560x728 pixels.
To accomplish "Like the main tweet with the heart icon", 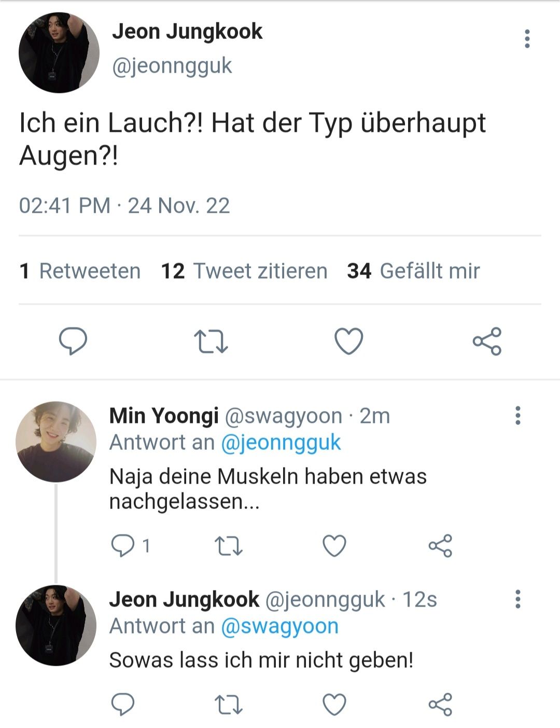I will [x=348, y=341].
